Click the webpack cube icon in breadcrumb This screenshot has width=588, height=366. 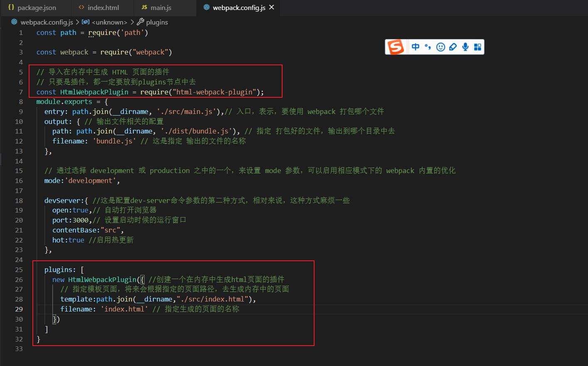(x=14, y=22)
